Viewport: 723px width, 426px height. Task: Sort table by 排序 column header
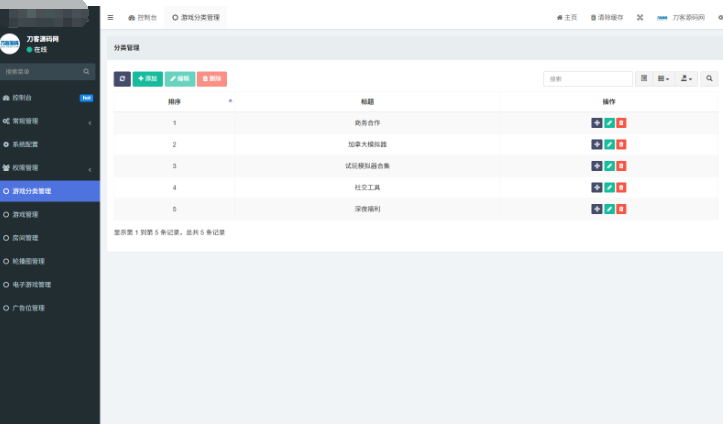[x=175, y=101]
